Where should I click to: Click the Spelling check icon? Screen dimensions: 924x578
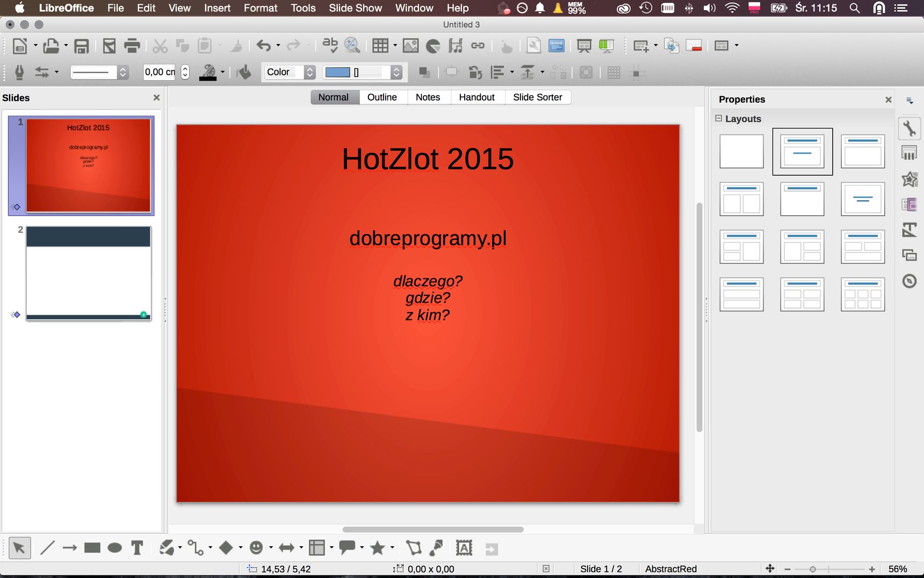330,46
